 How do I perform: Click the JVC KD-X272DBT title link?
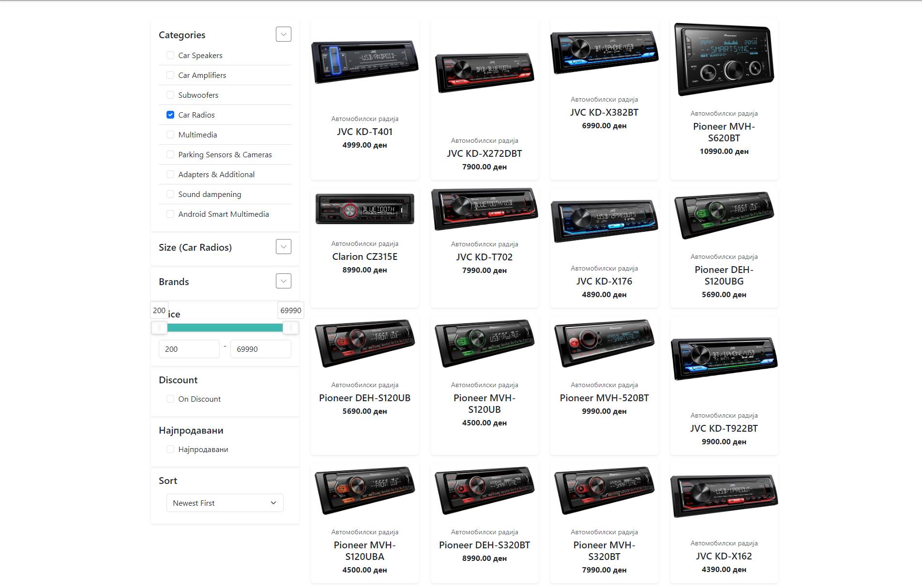(484, 153)
